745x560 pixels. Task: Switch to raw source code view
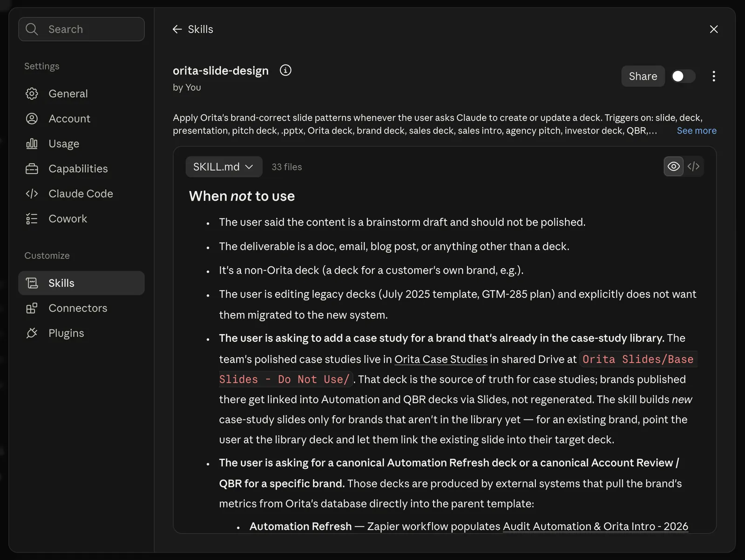click(693, 167)
